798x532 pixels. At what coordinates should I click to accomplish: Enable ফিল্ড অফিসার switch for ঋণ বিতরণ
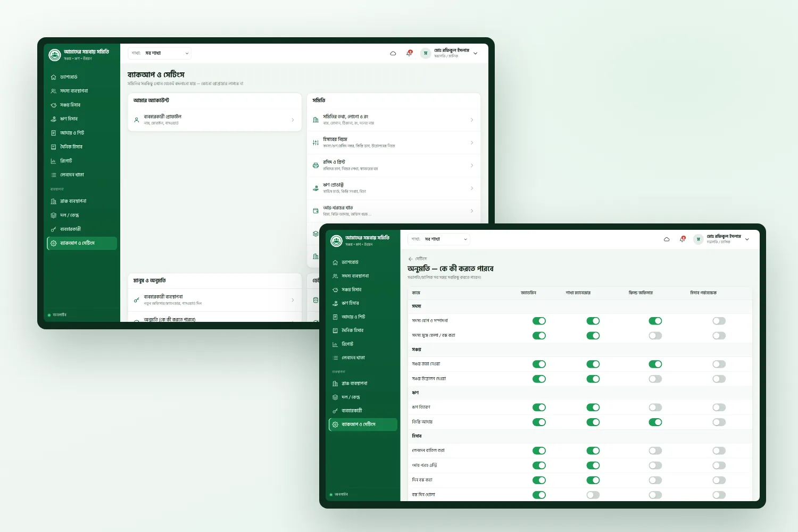(655, 408)
